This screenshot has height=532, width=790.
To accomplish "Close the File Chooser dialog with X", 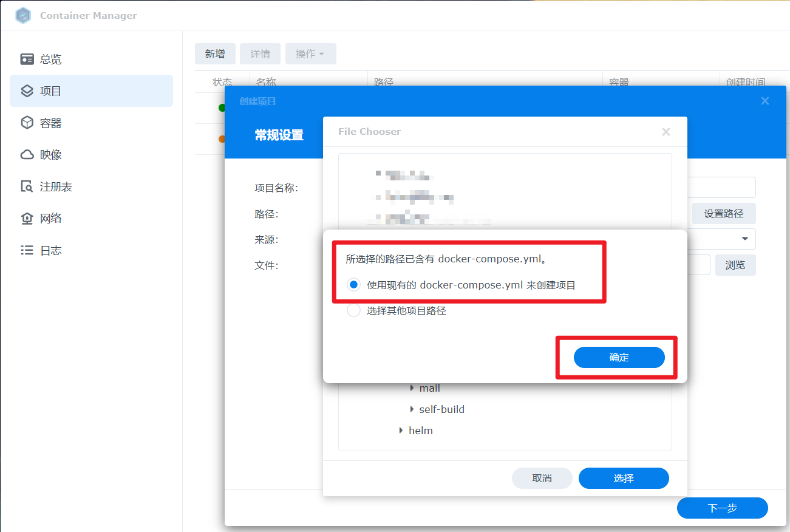I will [x=666, y=131].
